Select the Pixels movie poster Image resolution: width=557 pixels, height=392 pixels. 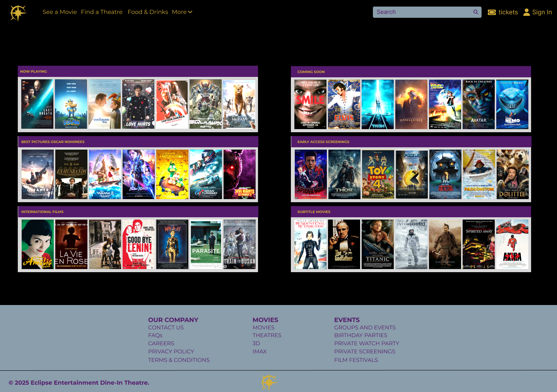[x=412, y=174]
